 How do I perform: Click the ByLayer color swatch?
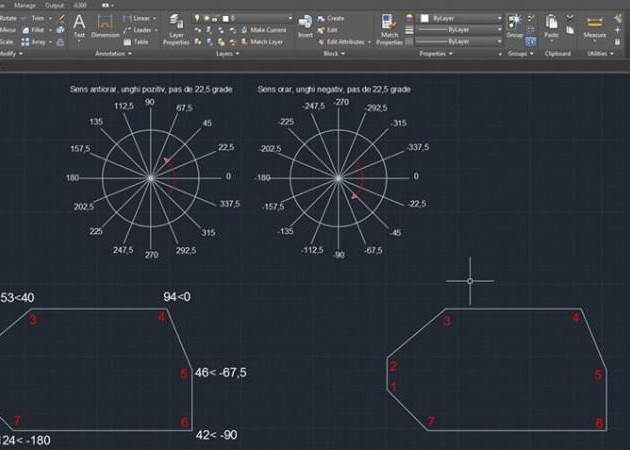(x=425, y=18)
